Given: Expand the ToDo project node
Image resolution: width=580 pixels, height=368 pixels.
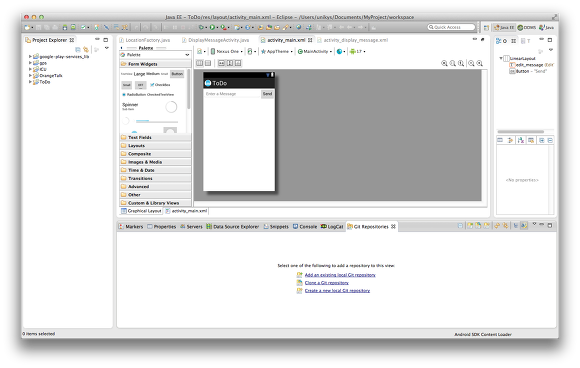Looking at the screenshot, I should [x=30, y=82].
